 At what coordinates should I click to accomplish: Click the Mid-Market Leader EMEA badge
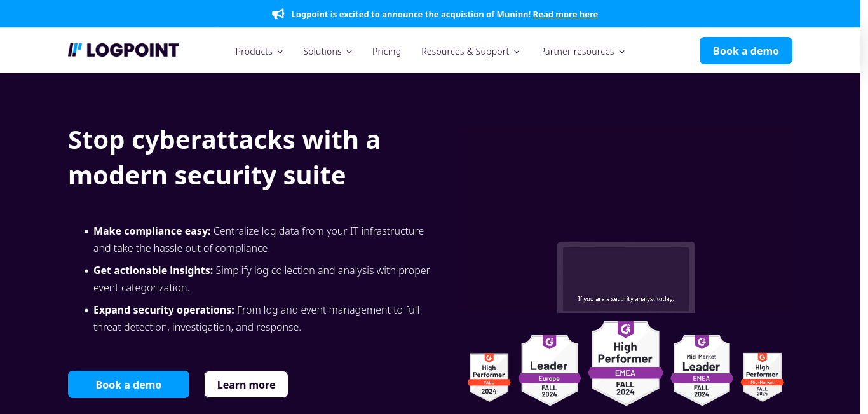[x=701, y=369]
